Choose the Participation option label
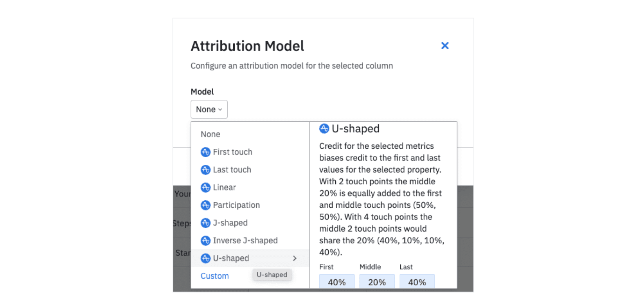The height and width of the screenshot is (306, 644). point(236,205)
